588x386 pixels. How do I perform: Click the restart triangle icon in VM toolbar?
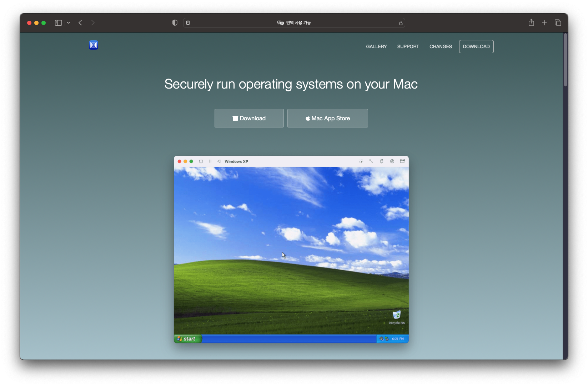click(x=219, y=161)
